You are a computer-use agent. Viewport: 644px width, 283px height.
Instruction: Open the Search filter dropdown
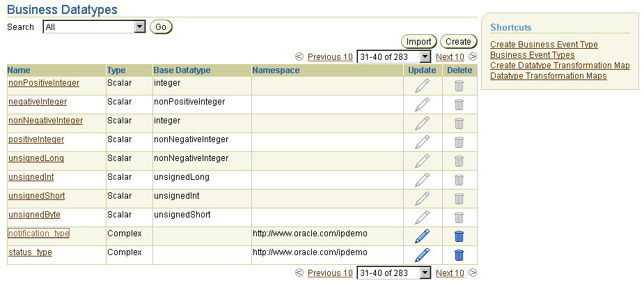[x=94, y=27]
